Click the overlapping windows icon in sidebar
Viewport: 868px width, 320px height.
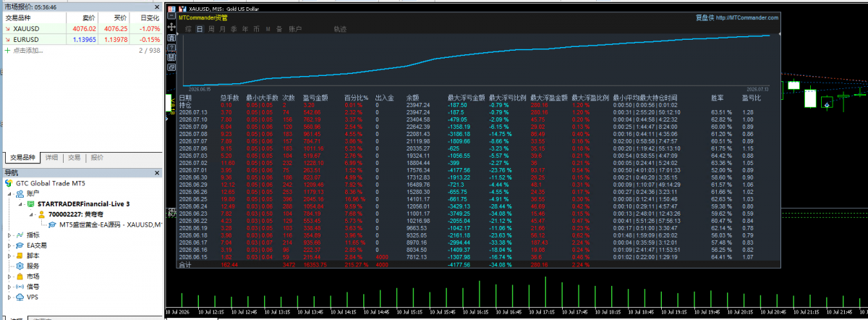pos(171,67)
